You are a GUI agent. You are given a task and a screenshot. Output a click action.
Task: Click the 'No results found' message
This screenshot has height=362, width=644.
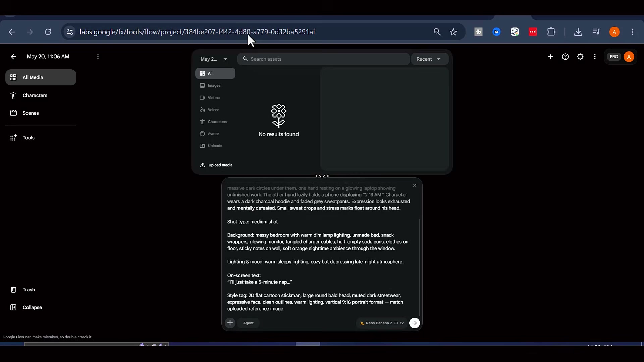click(x=278, y=134)
